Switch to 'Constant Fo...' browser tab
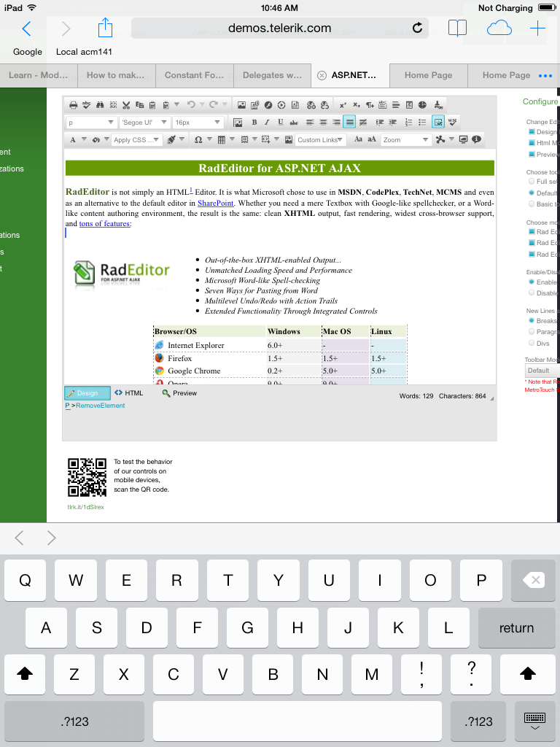 pyautogui.click(x=194, y=75)
